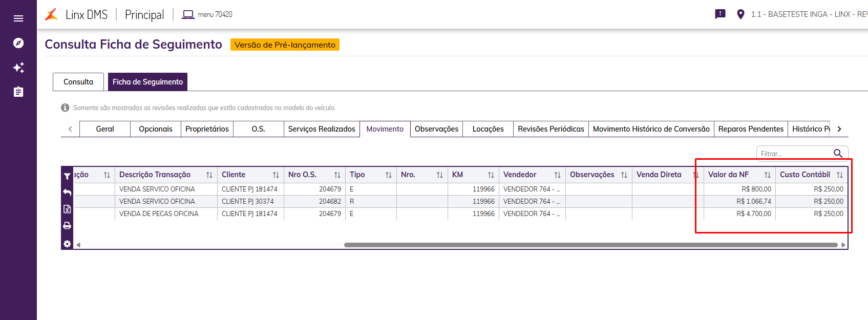The image size is (868, 320).
Task: Open grid settings gear icon
Action: point(67,244)
